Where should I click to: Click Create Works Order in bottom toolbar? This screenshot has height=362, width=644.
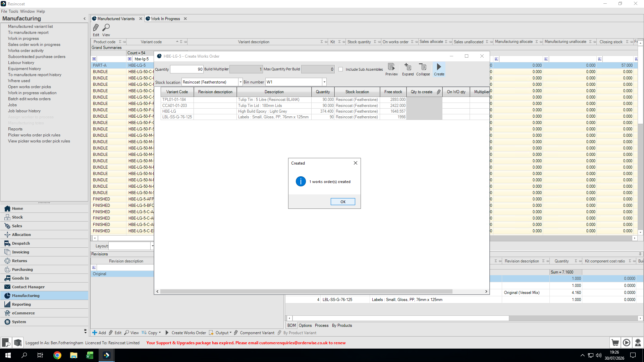185,333
